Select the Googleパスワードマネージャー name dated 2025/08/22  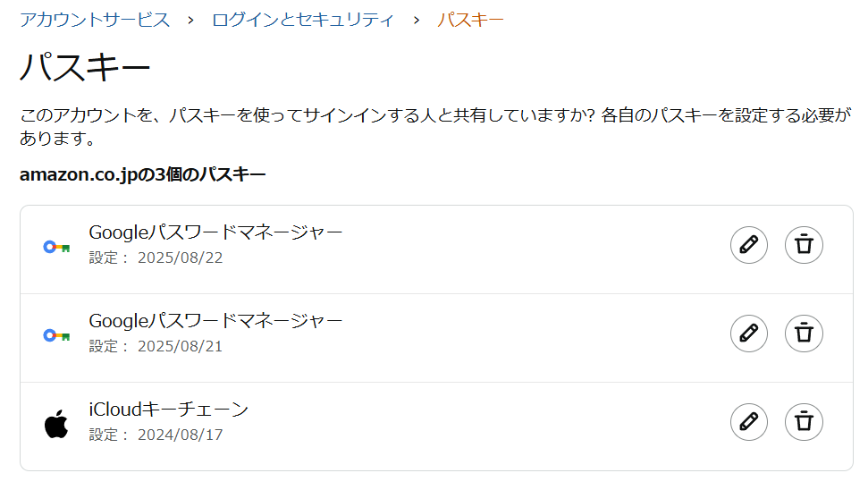coord(215,232)
